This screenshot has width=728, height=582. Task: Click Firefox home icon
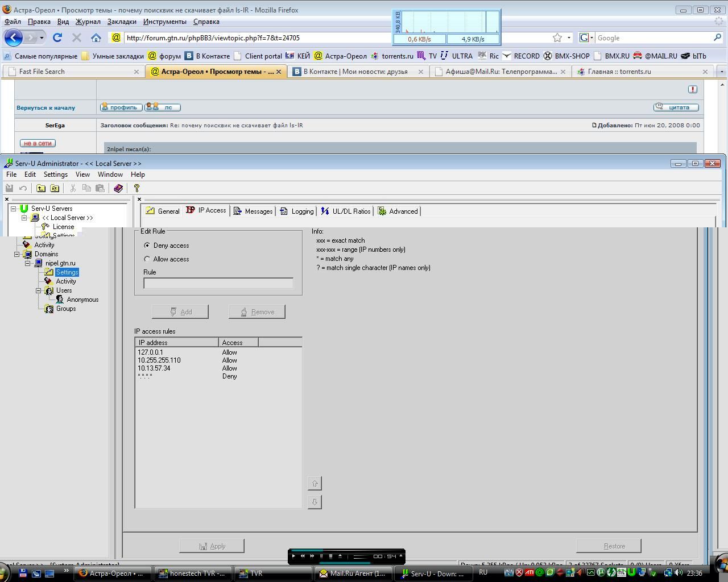pyautogui.click(x=96, y=38)
